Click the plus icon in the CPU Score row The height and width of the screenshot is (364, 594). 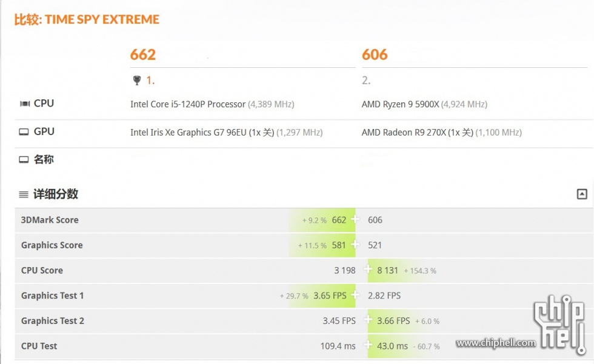(367, 269)
